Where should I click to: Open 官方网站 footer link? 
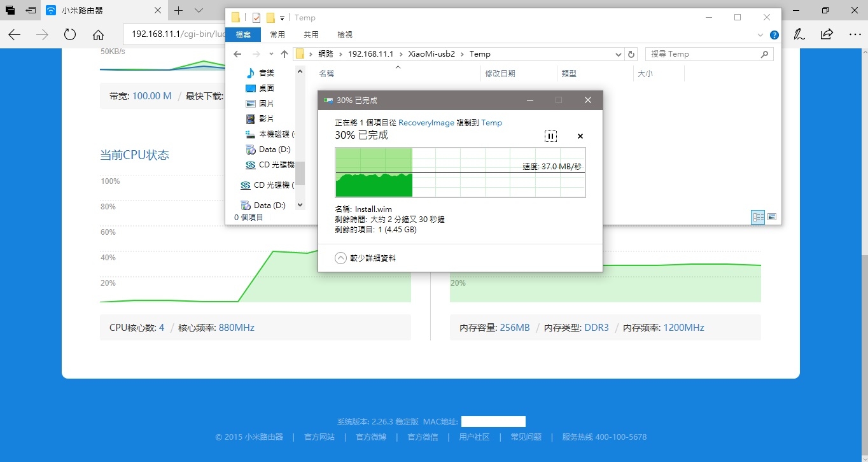319,437
